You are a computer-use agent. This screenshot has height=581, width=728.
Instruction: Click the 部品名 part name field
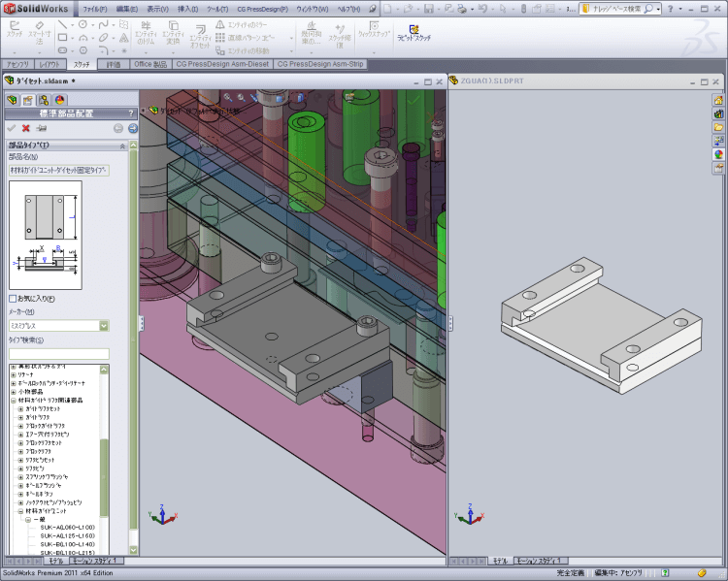coord(59,171)
